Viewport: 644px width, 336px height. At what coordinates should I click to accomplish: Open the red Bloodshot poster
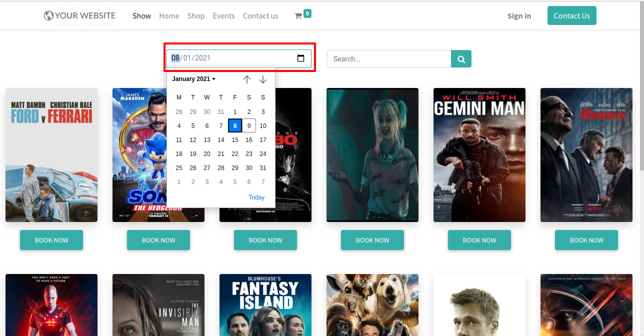(51, 305)
